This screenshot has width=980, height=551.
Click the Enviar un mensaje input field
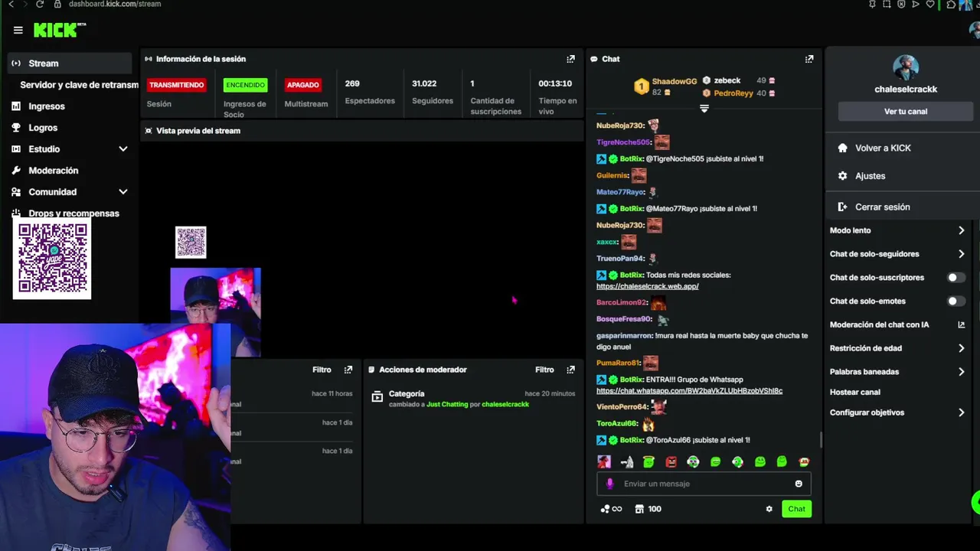coord(703,484)
